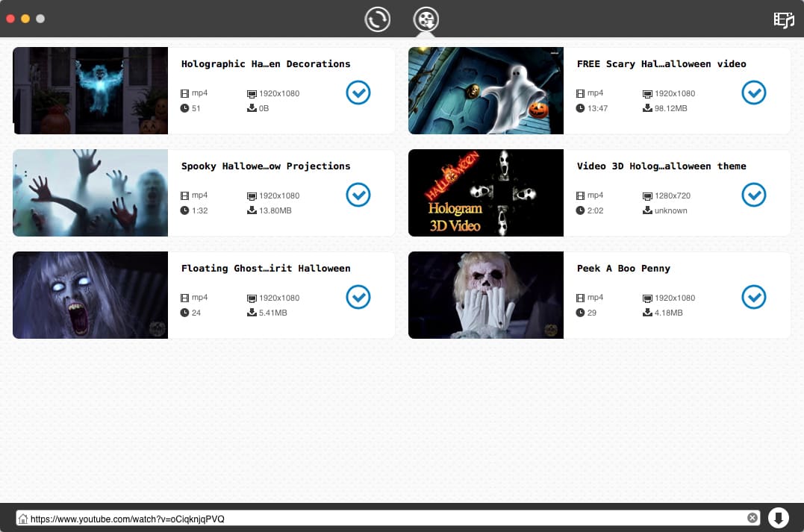Click the home icon in URL bar
Screen dimensions: 804x532
23,519
